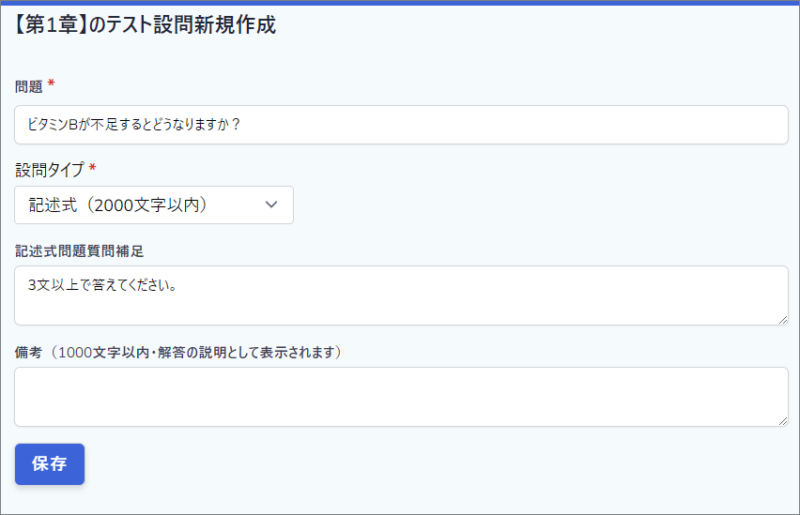The width and height of the screenshot is (800, 515).
Task: Click into the 記述式問題質問補足 textarea
Action: click(x=401, y=295)
